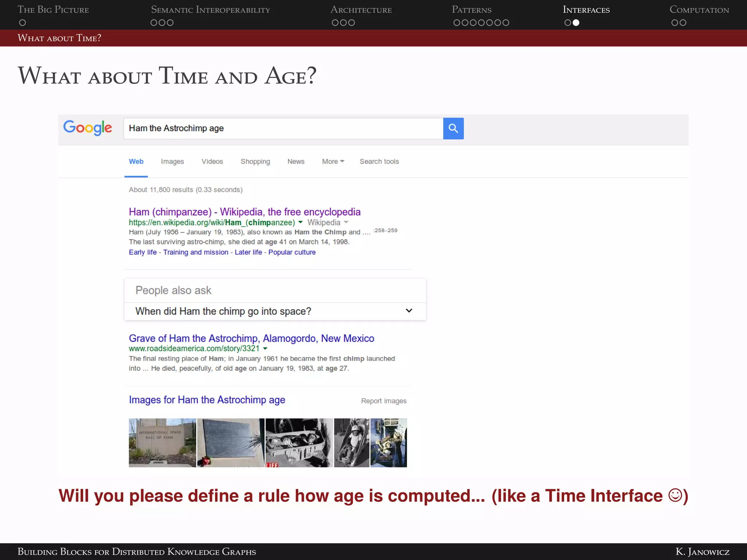This screenshot has width=747, height=560.
Task: Switch to the Videos tab
Action: (212, 162)
